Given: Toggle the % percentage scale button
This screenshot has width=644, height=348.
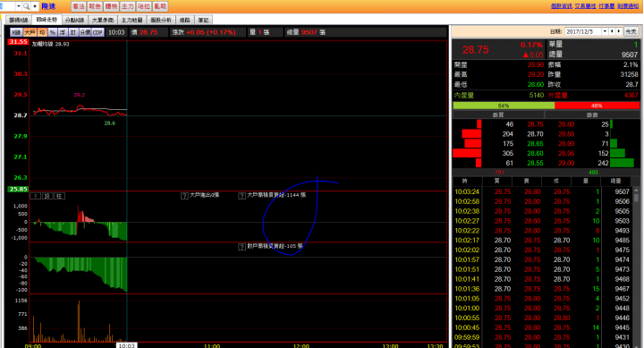Looking at the screenshot, I should [53, 32].
